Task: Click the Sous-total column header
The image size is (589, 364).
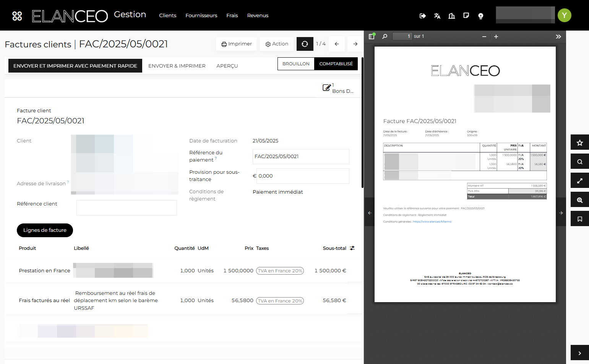Action: pos(334,248)
